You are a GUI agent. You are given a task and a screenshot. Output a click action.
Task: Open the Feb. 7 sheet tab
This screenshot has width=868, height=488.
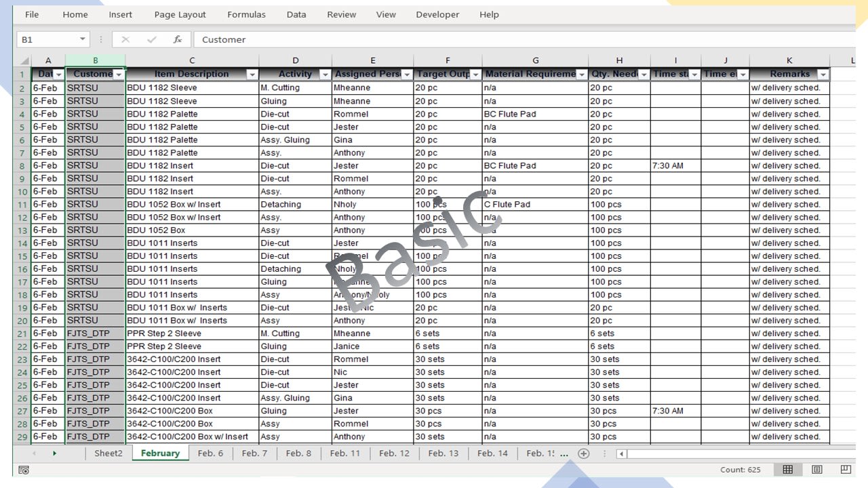click(x=254, y=453)
